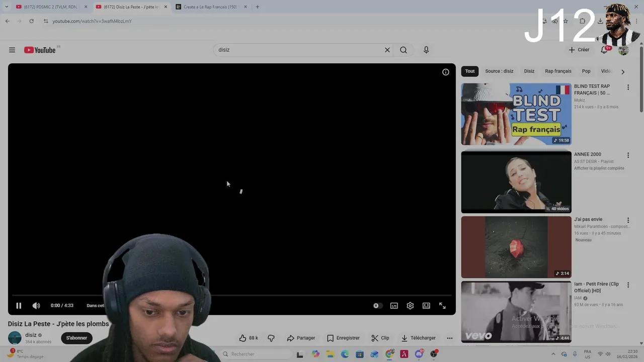
Task: Toggle the autoplay switch in player
Action: (377, 306)
